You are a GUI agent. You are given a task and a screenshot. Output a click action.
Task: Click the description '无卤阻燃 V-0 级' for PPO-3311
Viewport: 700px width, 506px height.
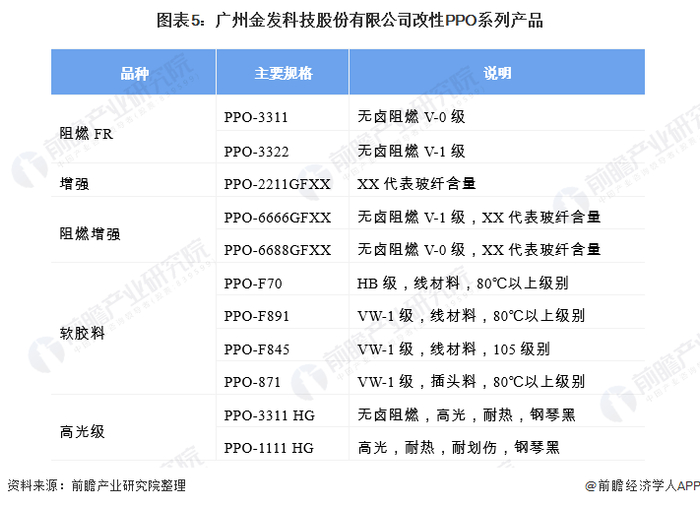coord(411,117)
